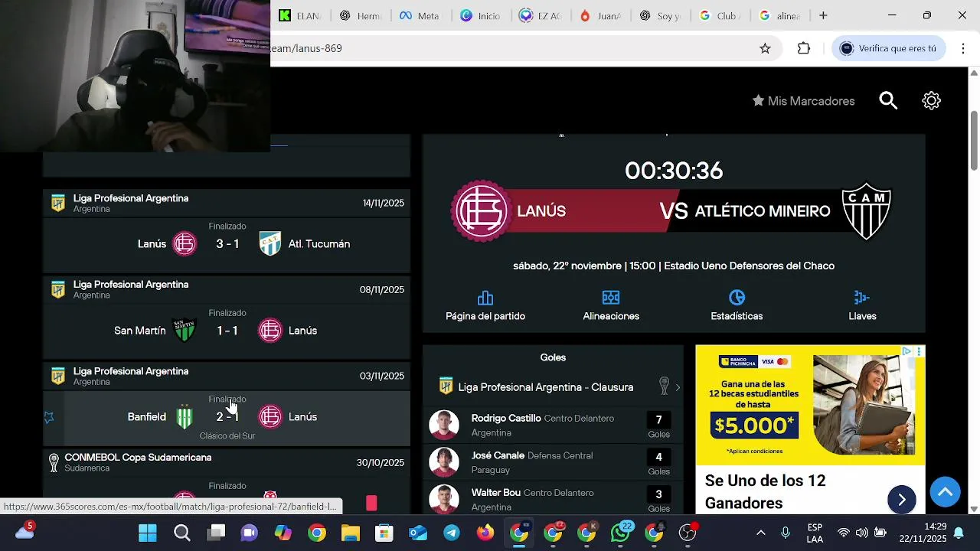Open Walter Bou player row
The image size is (980, 551).
pos(553,499)
